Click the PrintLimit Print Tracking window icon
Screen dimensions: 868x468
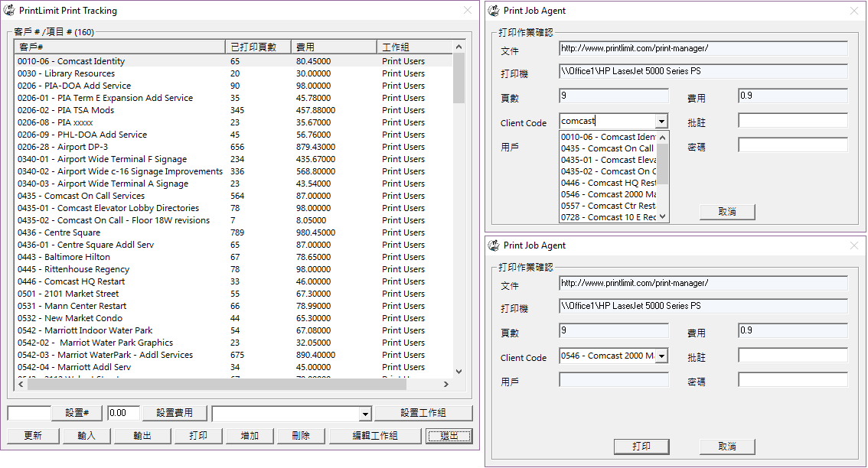[x=9, y=10]
